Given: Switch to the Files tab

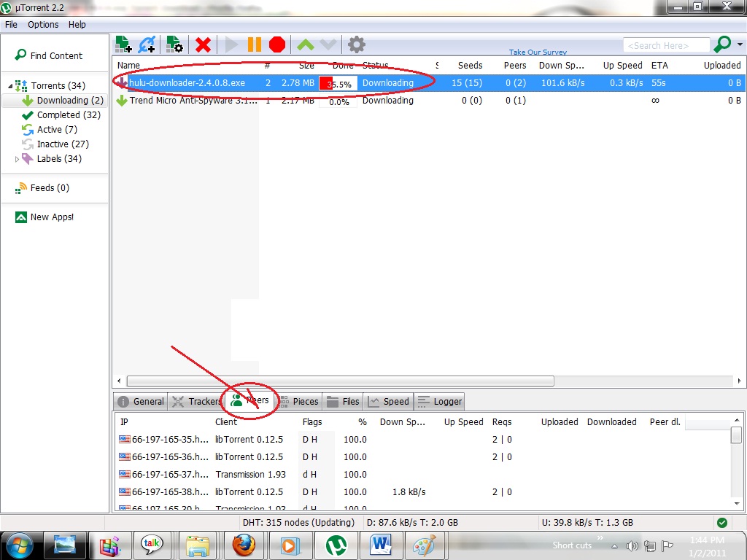Looking at the screenshot, I should click(x=343, y=402).
